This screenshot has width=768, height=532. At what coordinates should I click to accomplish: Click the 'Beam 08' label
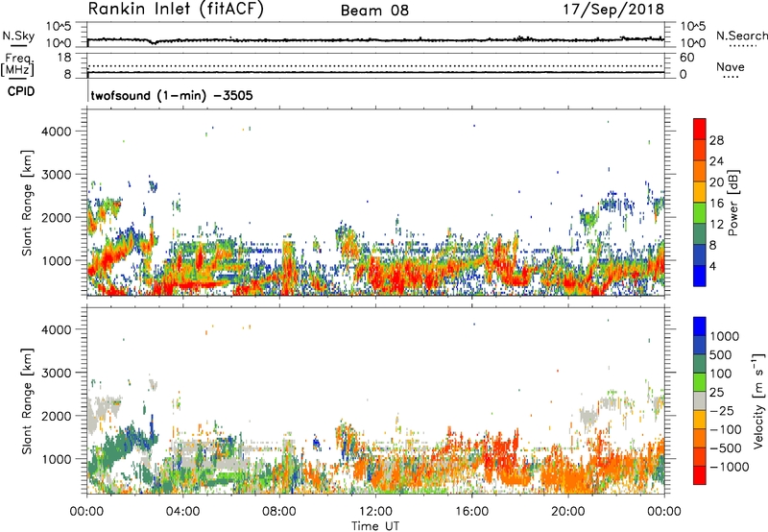point(374,11)
